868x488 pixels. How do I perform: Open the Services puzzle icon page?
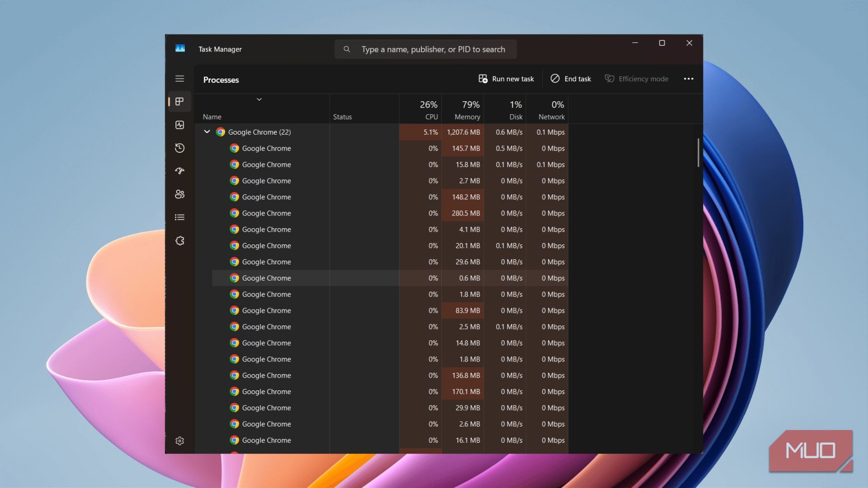coord(179,241)
